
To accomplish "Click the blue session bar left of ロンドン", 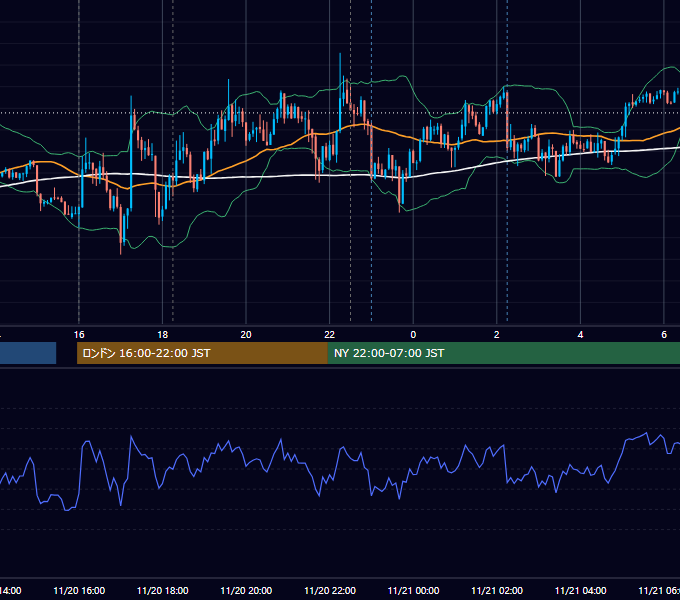I will click(28, 353).
